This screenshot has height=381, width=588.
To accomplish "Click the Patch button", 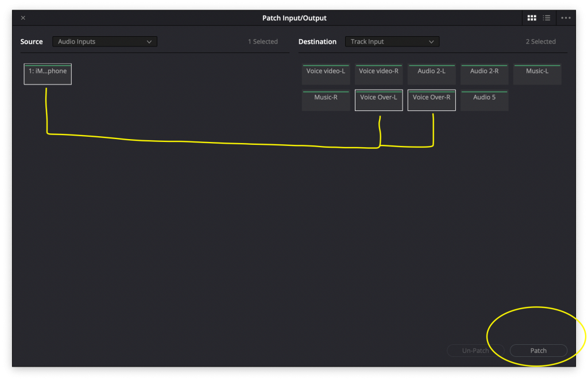I will tap(538, 351).
